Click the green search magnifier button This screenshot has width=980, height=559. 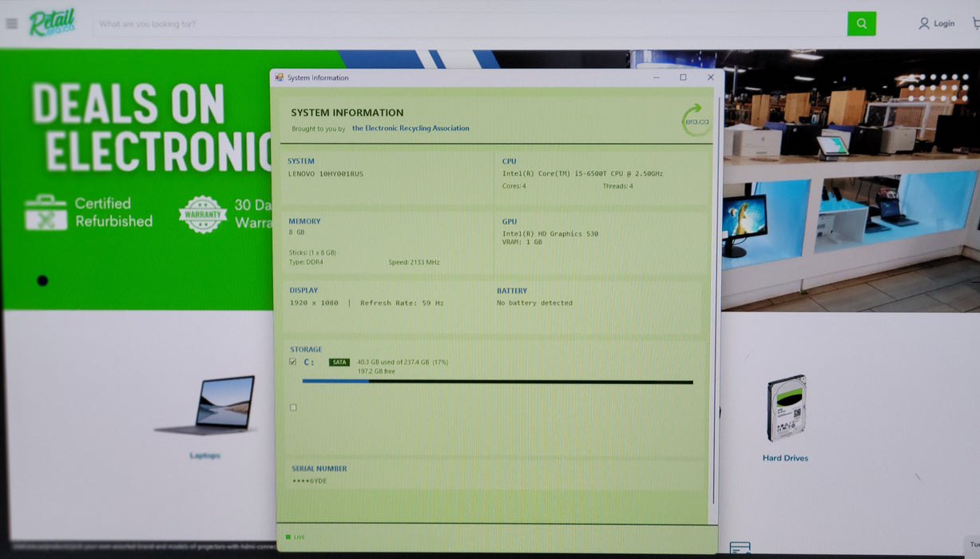861,23
